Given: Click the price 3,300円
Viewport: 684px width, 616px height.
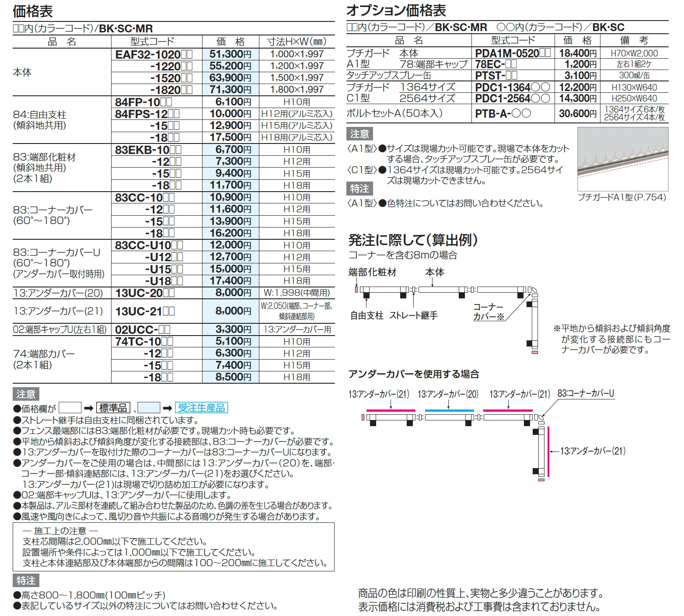Looking at the screenshot, I should pos(234,329).
